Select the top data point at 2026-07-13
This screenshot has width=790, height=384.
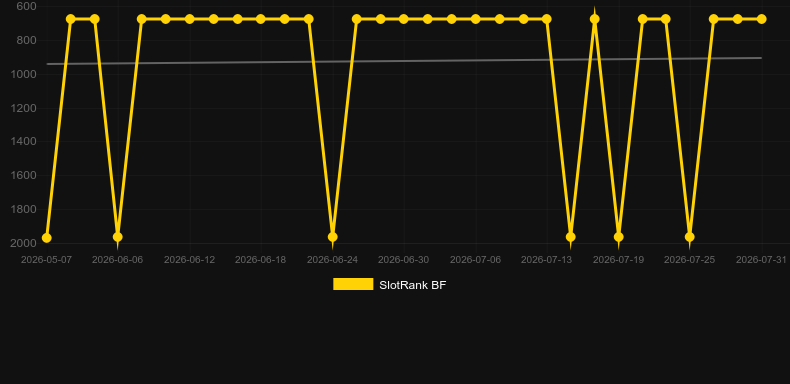(x=547, y=19)
